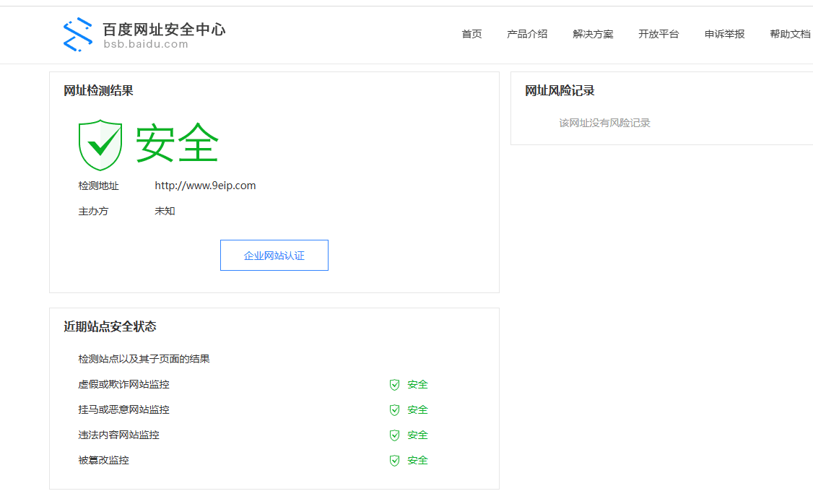Open 帮助文档 menu item
Image resolution: width=813 pixels, height=504 pixels.
(790, 34)
